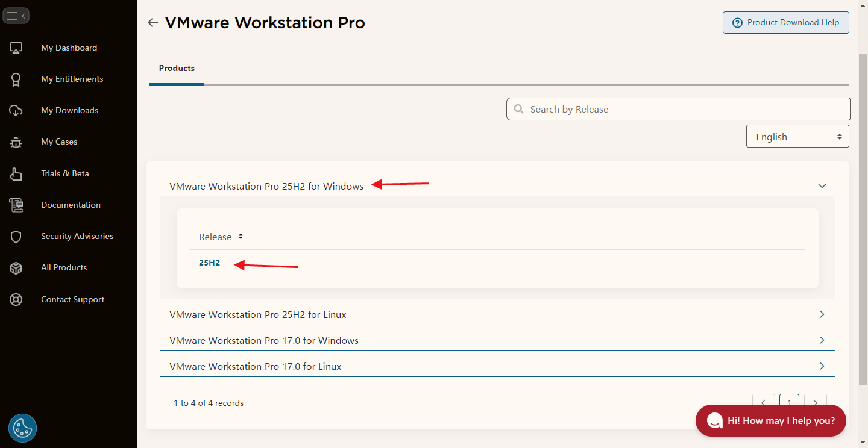This screenshot has height=448, width=868.
Task: Open the 25H2 release link
Action: [x=209, y=263]
